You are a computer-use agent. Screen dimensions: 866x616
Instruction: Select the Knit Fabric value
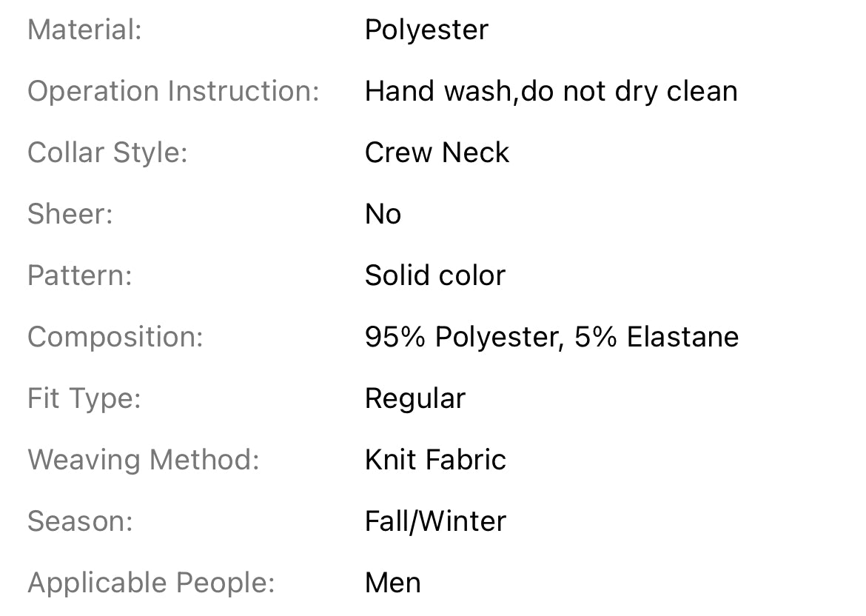435,461
